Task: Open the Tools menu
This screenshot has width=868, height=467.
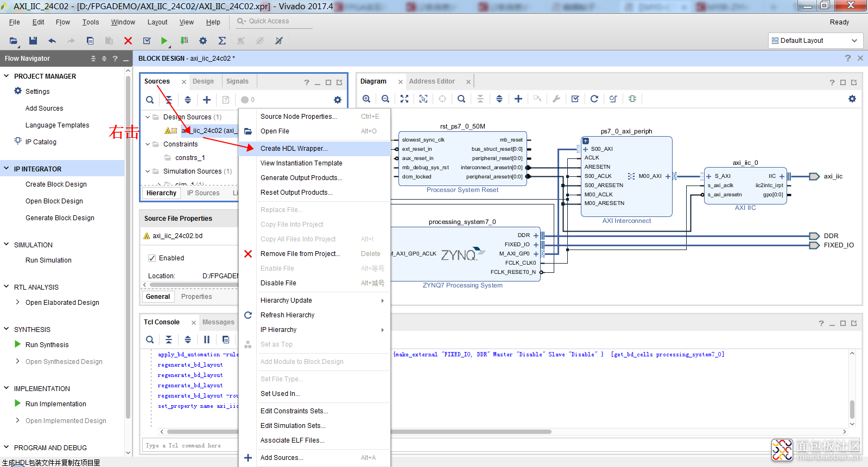Action: pyautogui.click(x=91, y=22)
